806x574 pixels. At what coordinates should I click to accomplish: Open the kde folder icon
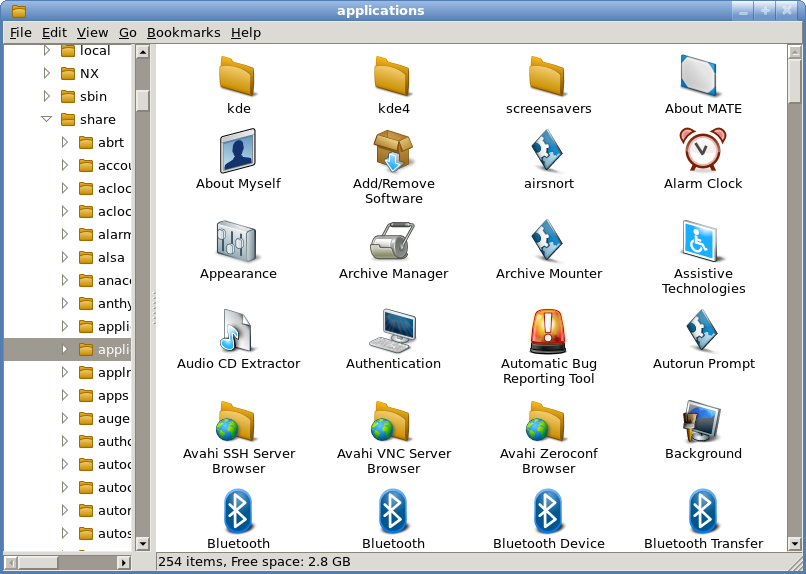coord(237,76)
